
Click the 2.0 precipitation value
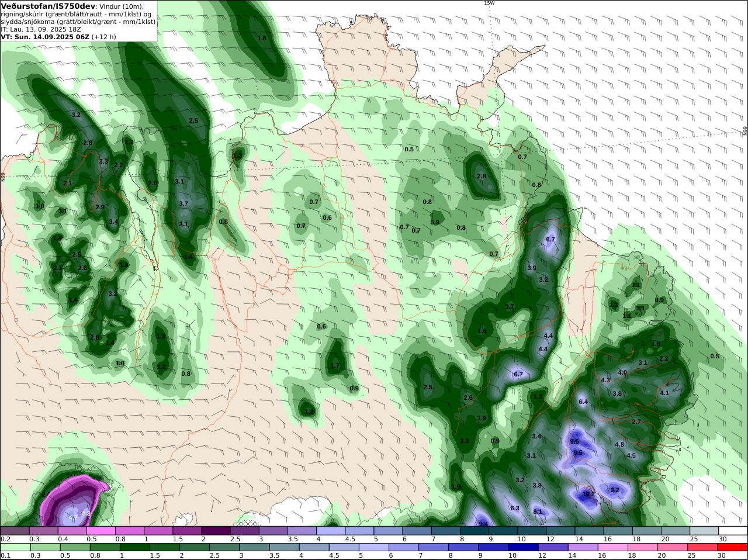click(x=153, y=184)
